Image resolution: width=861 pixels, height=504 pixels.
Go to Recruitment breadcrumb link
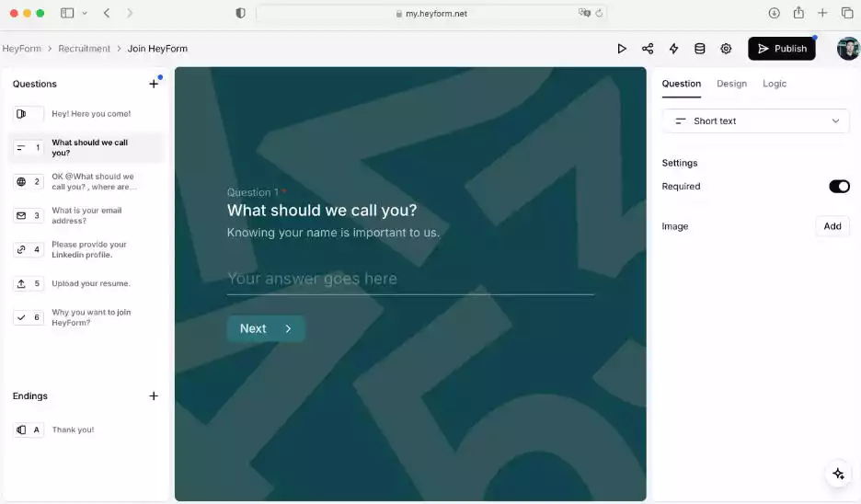[84, 49]
